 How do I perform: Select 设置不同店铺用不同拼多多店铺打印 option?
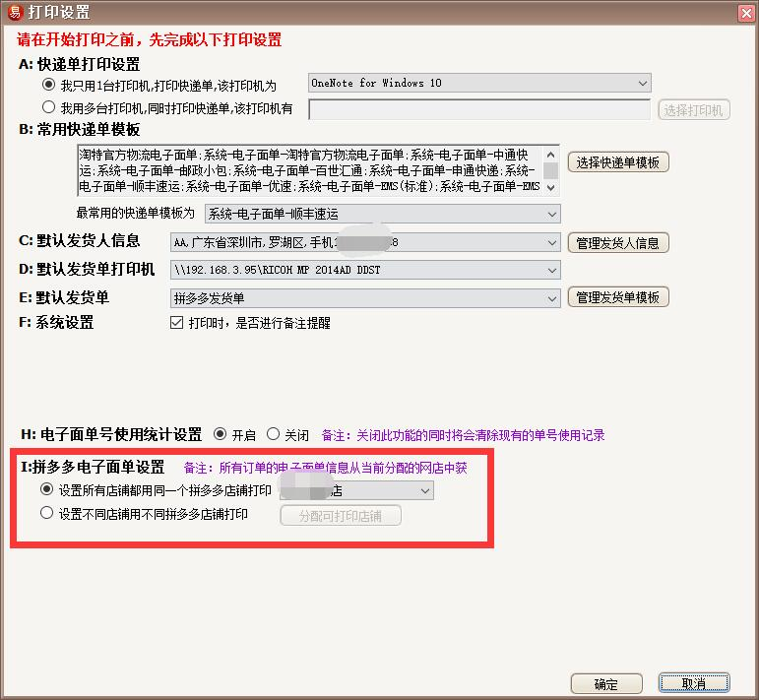point(46,513)
